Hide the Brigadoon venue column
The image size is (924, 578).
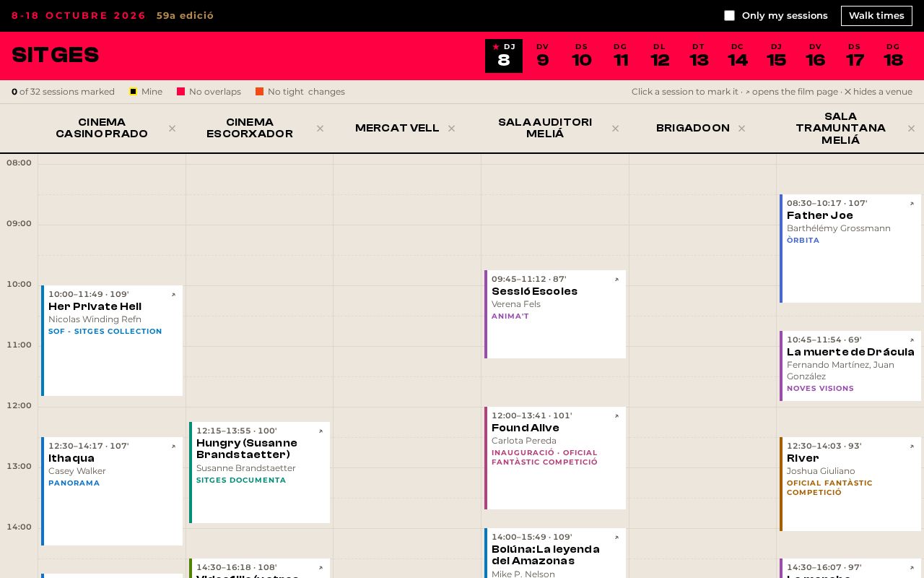(x=741, y=129)
